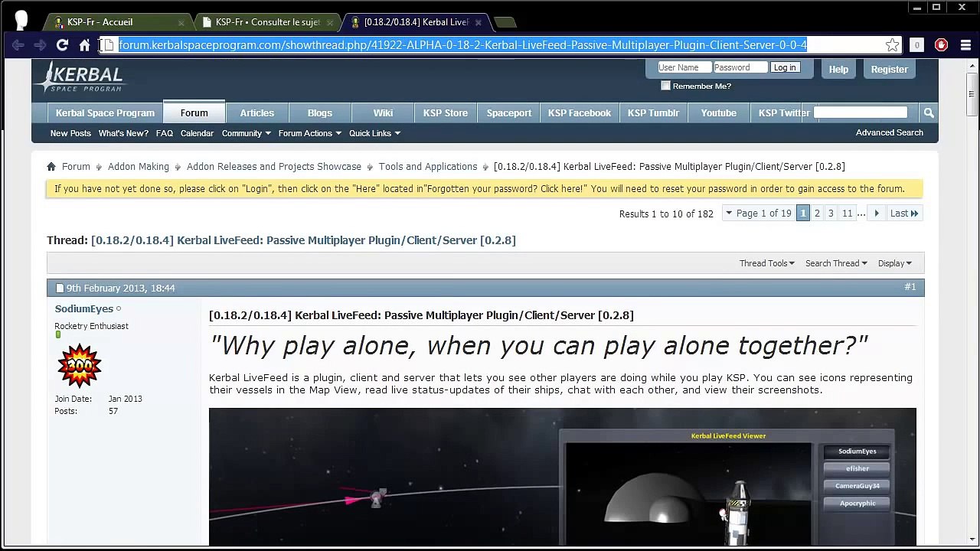Open a new browser tab
This screenshot has height=551, width=980.
click(x=505, y=22)
